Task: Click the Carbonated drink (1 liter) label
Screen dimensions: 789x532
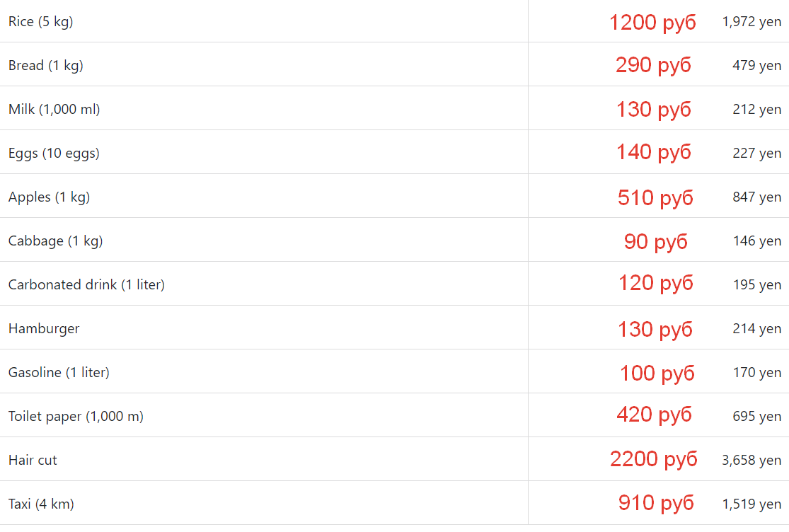Action: (86, 284)
